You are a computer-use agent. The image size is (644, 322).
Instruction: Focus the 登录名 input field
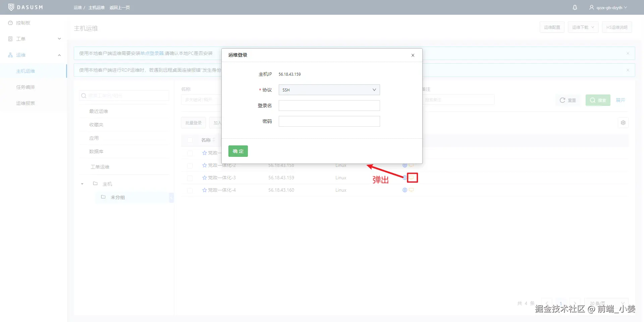[x=329, y=106]
